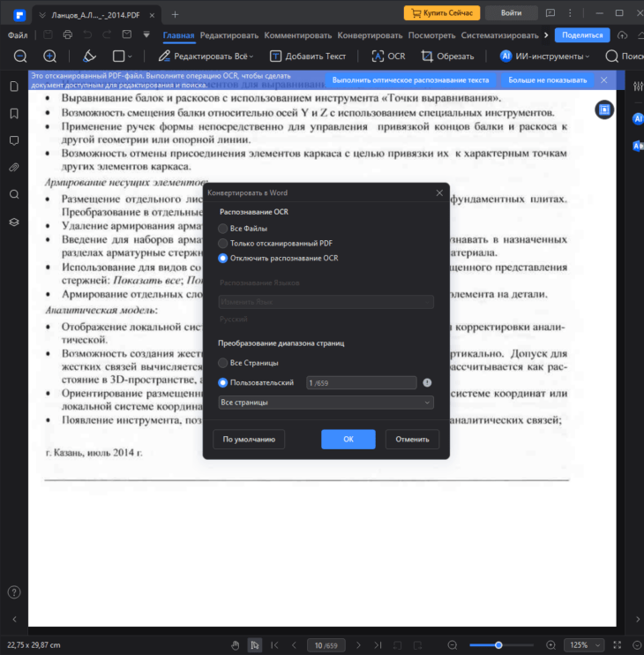644x655 pixels.
Task: Open the 'Все страницы' subset dropdown
Action: [x=326, y=403]
